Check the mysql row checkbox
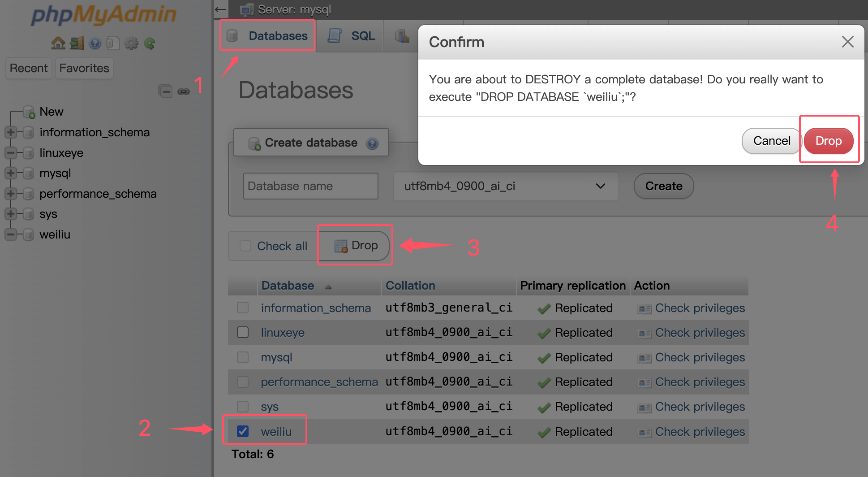The height and width of the screenshot is (477, 868). pos(243,357)
